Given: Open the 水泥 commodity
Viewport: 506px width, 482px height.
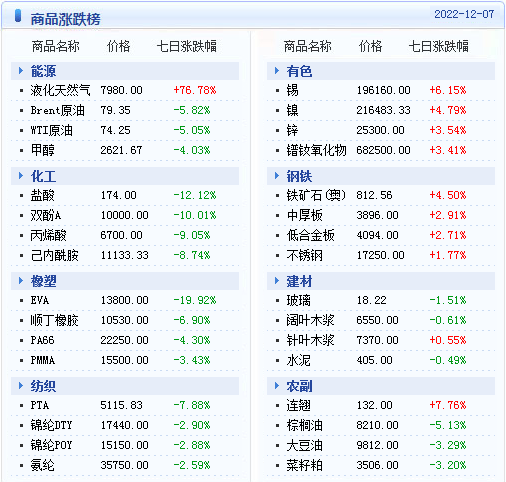Looking at the screenshot, I should (299, 360).
